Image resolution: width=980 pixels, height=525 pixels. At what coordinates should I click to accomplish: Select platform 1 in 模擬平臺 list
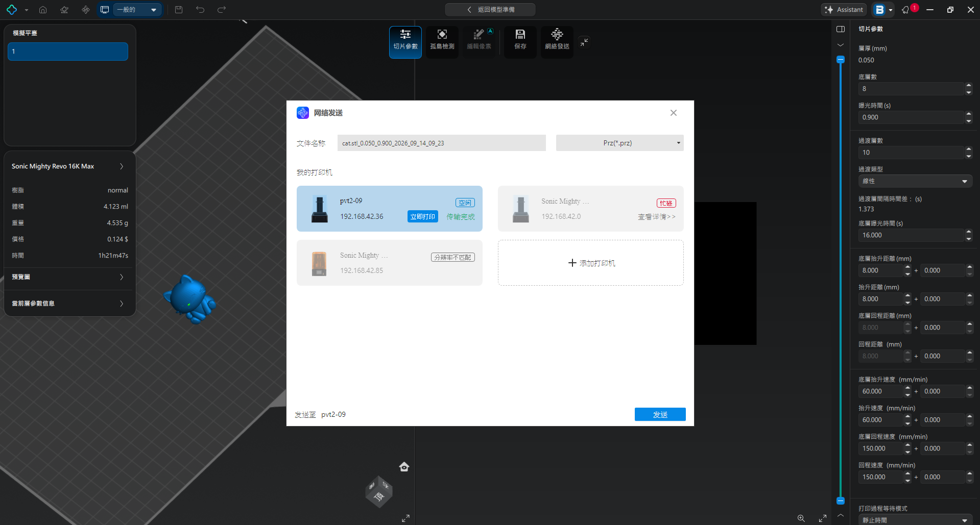coord(68,52)
